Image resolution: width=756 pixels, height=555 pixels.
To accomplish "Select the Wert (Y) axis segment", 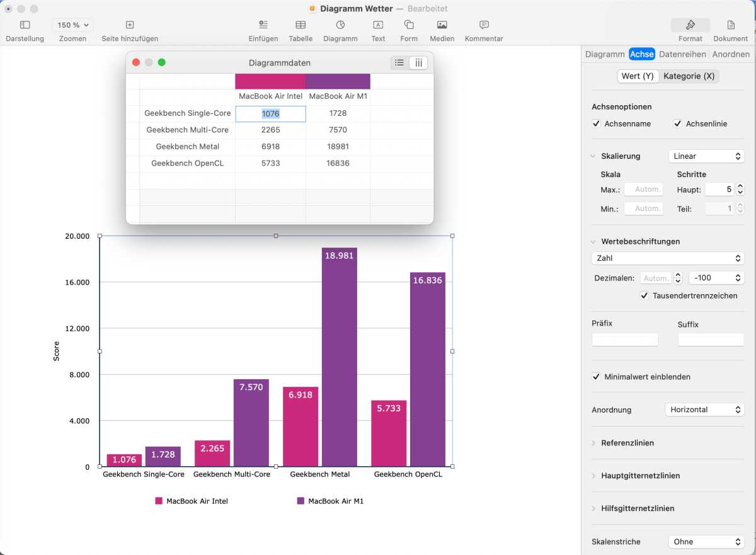I will tap(638, 76).
